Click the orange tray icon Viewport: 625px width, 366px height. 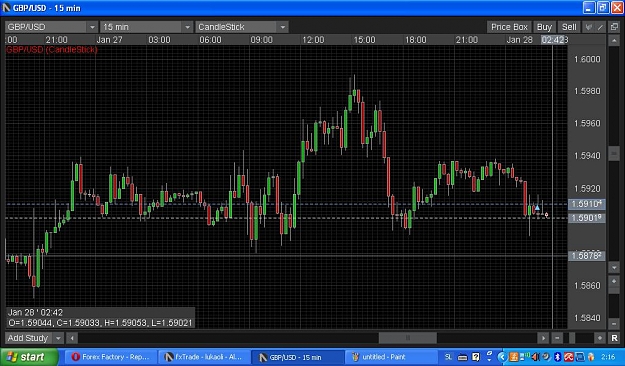514,357
